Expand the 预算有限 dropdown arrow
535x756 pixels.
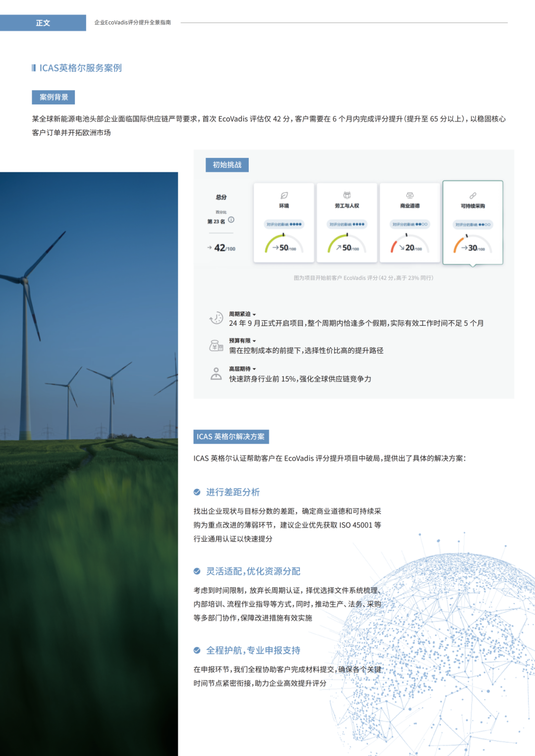click(x=255, y=341)
